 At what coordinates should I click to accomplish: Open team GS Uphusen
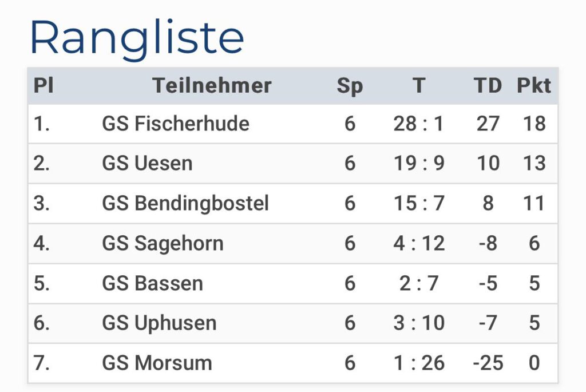(x=159, y=323)
